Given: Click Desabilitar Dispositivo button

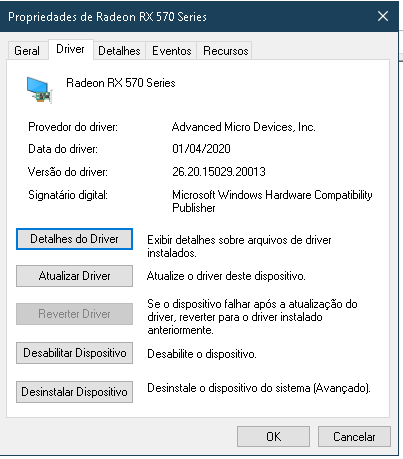Looking at the screenshot, I should tap(74, 353).
